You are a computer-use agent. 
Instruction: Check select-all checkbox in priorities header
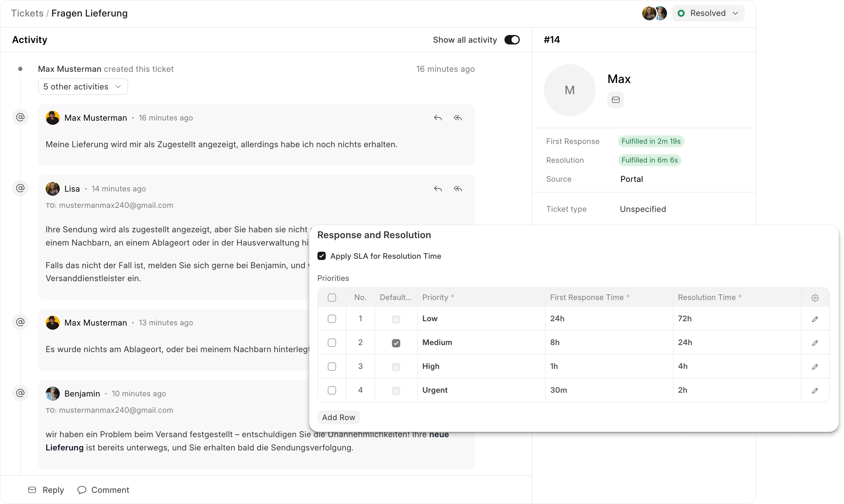point(332,298)
